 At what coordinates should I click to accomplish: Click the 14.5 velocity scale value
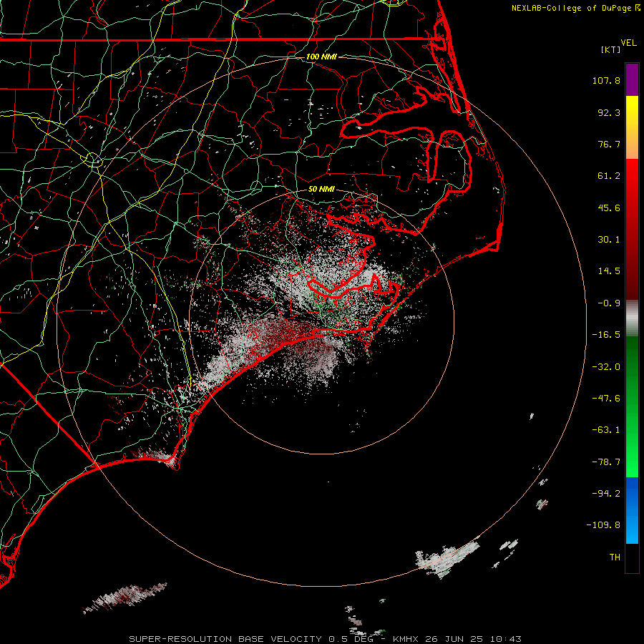[x=609, y=271]
